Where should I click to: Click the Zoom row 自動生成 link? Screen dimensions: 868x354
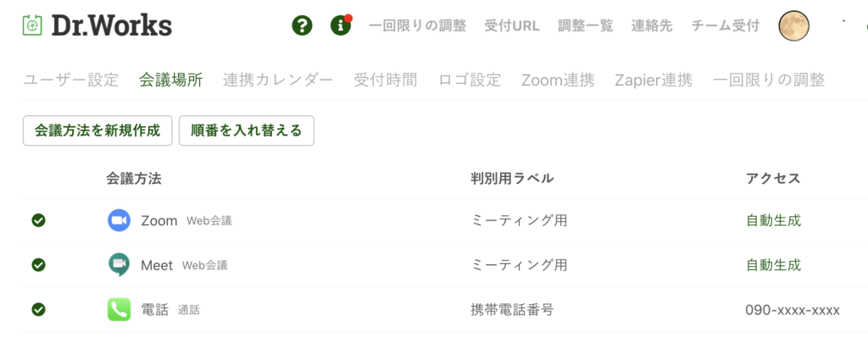773,221
